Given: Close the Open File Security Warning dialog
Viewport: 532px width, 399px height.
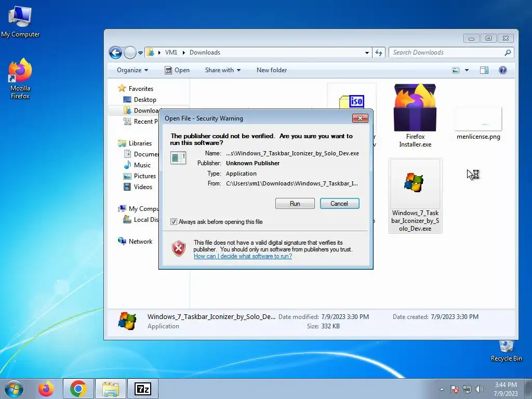Looking at the screenshot, I should click(x=360, y=118).
